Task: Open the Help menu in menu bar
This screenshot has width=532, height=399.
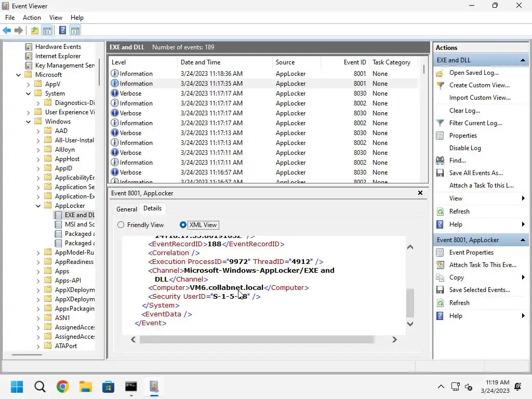Action: (77, 18)
